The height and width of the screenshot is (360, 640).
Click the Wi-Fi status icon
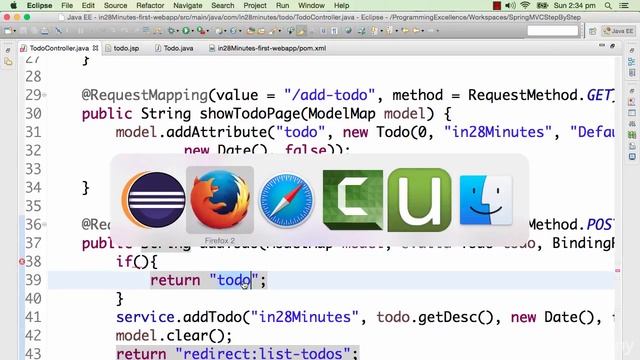525,5
